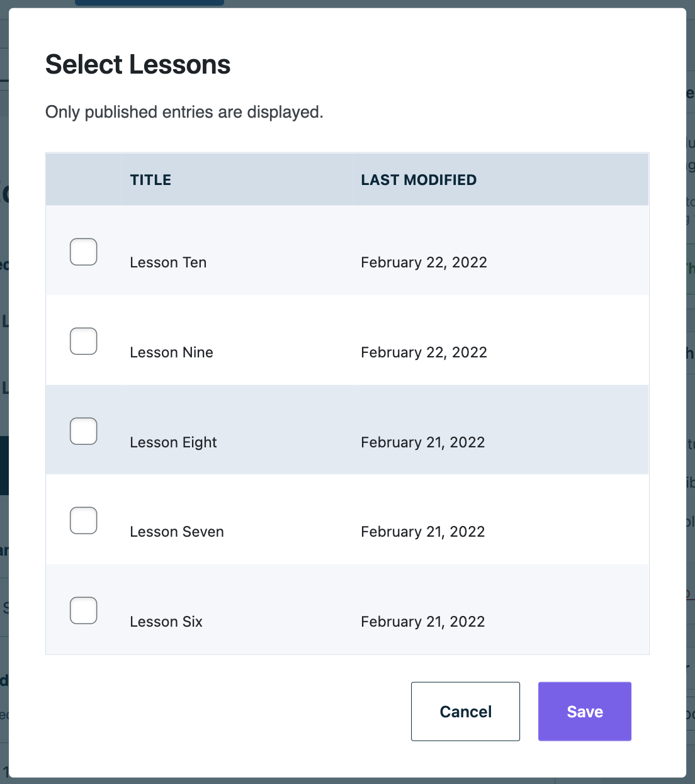This screenshot has width=695, height=784.
Task: Check the checkbox for Lesson Nine
Action: (82, 341)
